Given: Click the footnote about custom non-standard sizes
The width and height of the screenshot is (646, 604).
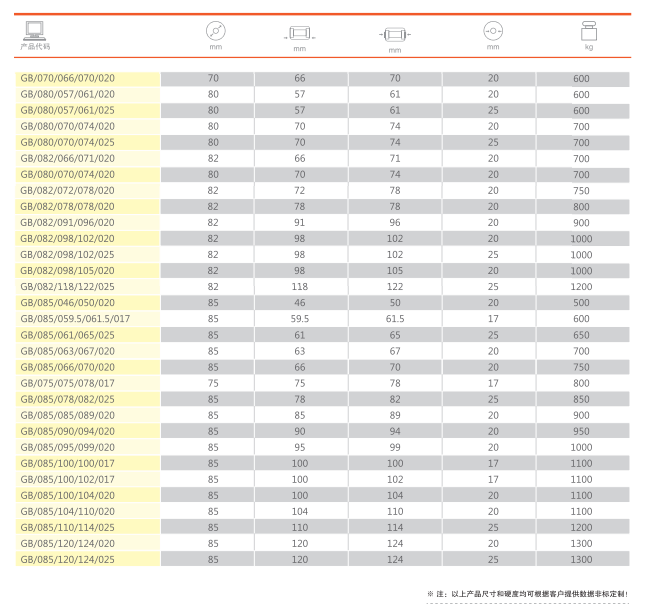Looking at the screenshot, I should 527,594.
